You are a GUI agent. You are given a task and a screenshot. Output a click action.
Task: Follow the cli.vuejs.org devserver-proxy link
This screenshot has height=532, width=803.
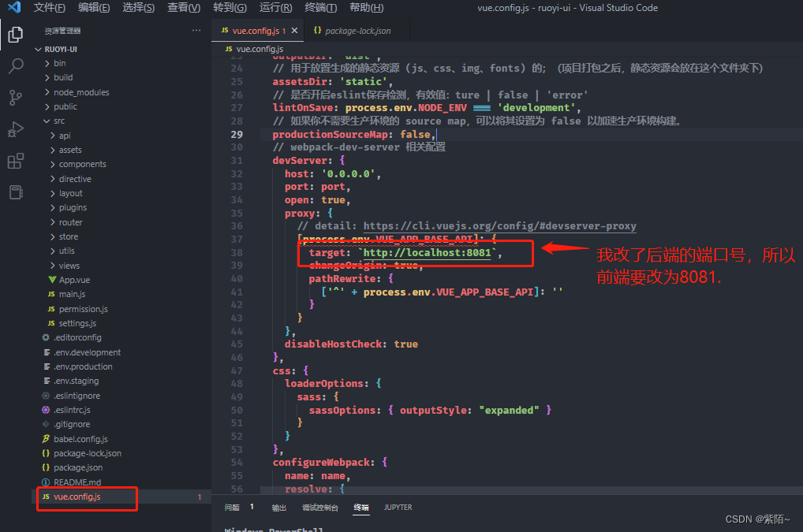(x=500, y=226)
